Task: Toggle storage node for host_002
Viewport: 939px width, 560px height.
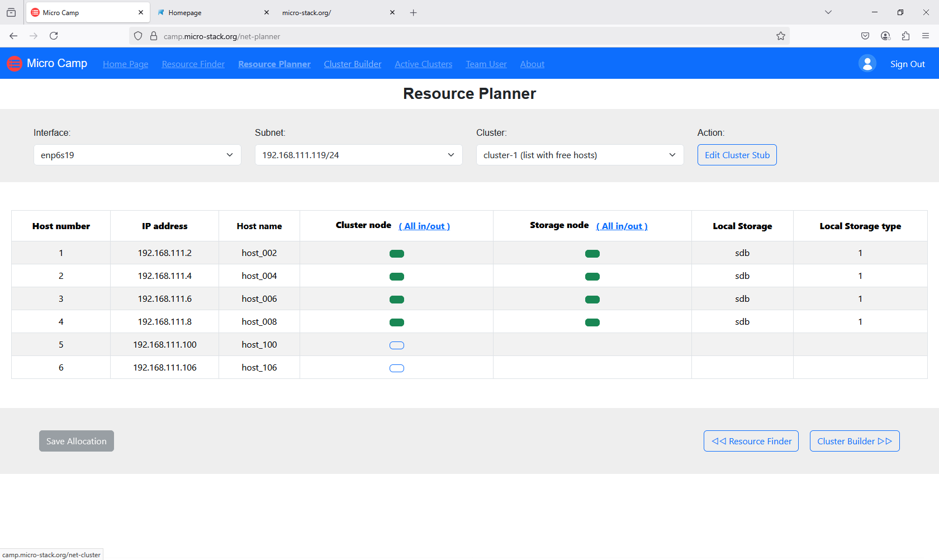Action: pyautogui.click(x=592, y=254)
